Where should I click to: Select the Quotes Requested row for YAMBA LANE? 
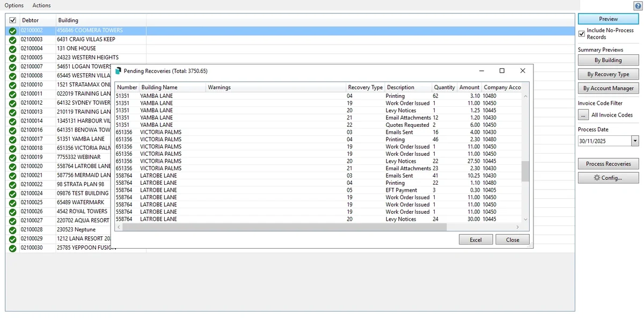(319, 125)
